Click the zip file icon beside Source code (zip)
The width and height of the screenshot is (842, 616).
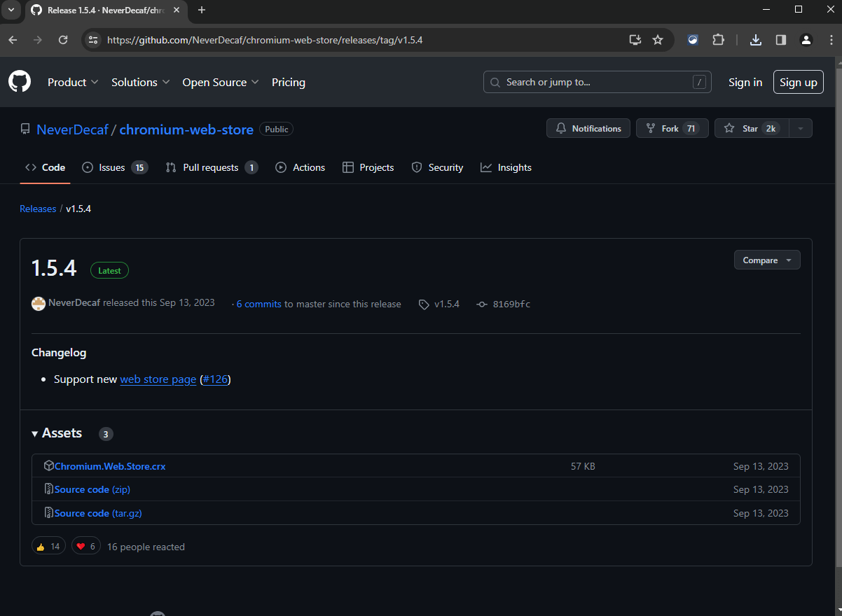point(49,489)
